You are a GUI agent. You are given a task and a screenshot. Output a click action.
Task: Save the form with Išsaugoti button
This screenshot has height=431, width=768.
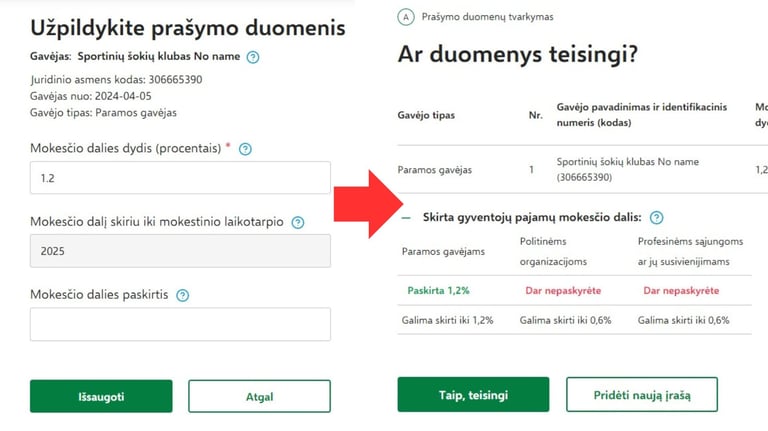coord(101,396)
